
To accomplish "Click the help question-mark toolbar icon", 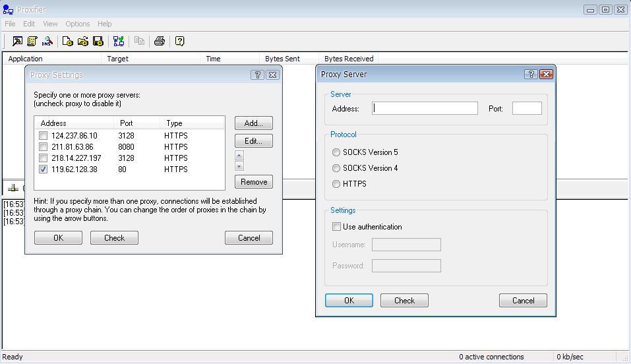I will coord(180,41).
